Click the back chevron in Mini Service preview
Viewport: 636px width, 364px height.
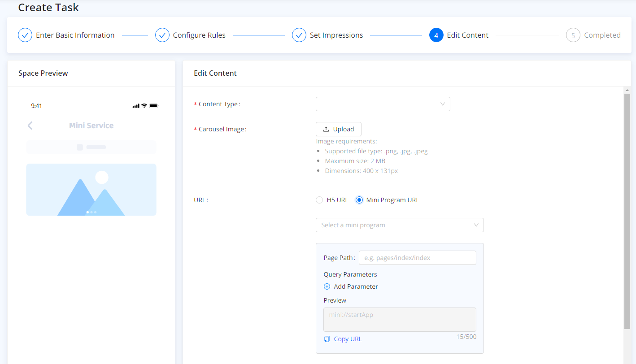tap(30, 126)
